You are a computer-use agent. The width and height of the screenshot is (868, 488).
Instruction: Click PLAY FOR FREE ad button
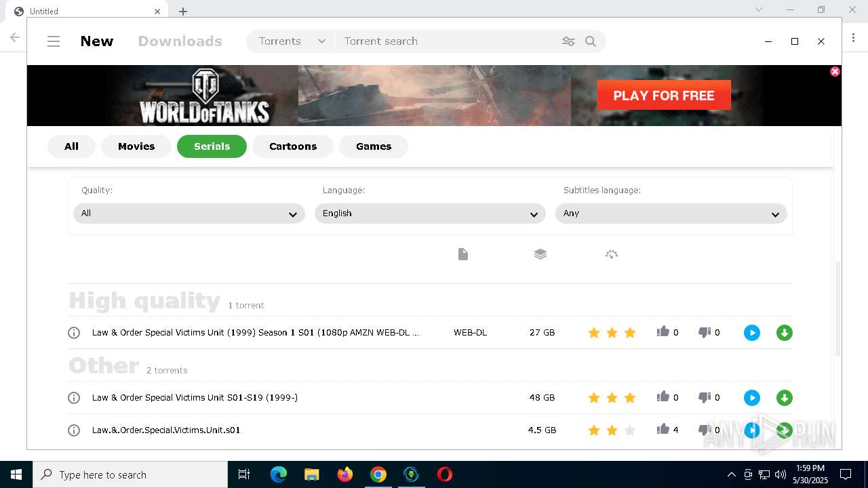click(664, 95)
